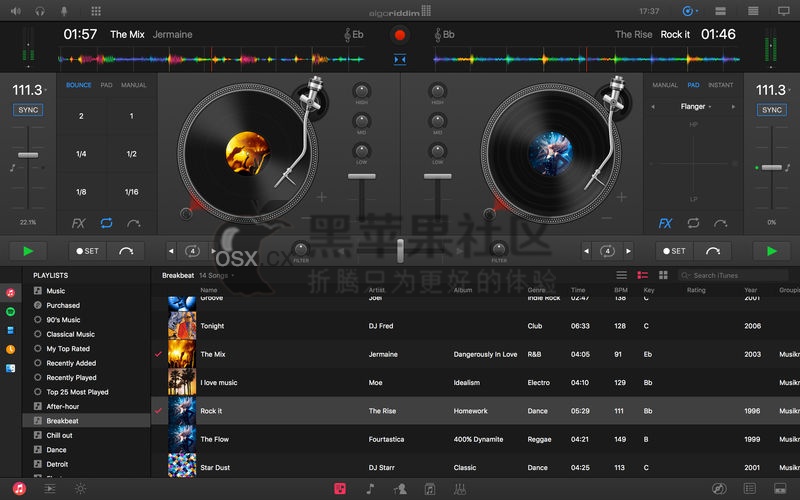Click the left deck pitch slider handle

28,155
